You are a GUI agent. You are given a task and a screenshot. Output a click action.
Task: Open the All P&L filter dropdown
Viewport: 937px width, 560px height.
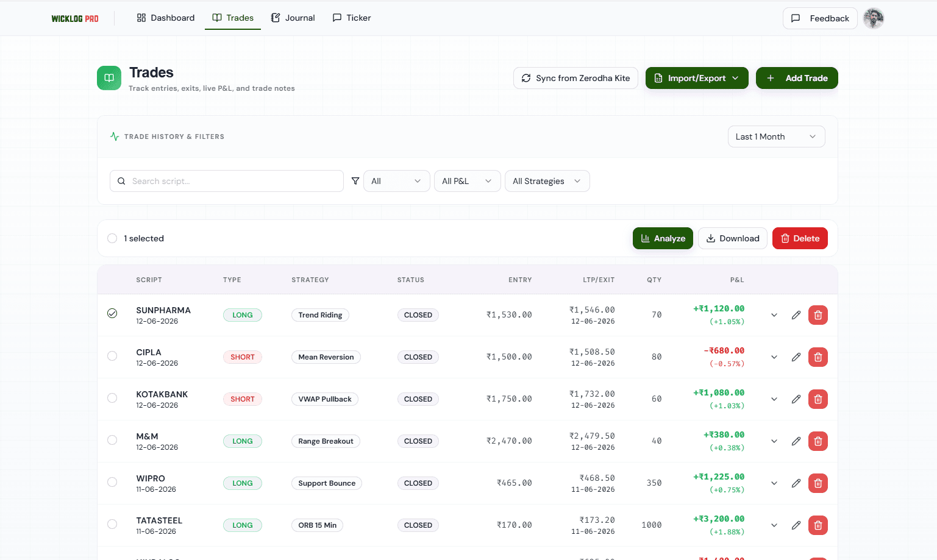(467, 181)
